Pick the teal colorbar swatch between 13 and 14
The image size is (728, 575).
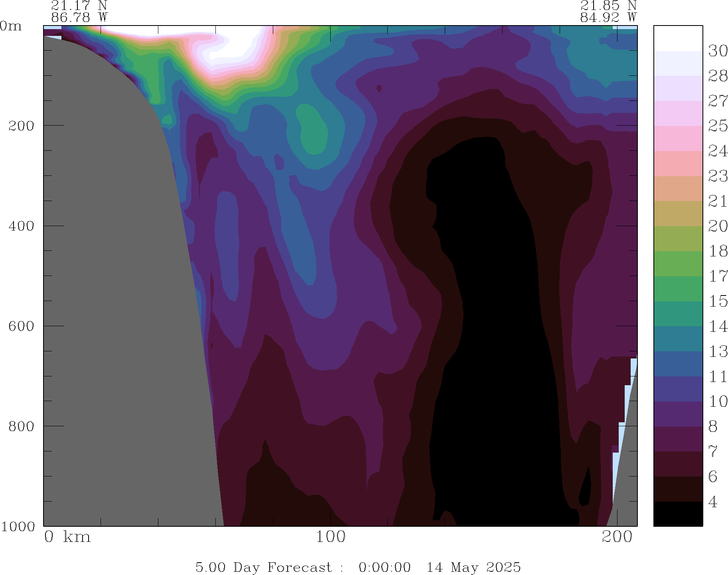pyautogui.click(x=678, y=339)
